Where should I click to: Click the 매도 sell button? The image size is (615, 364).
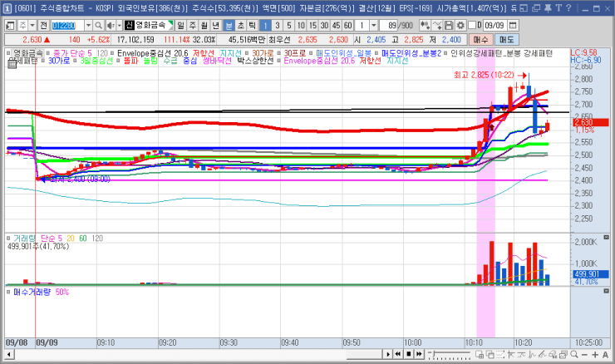click(x=507, y=40)
